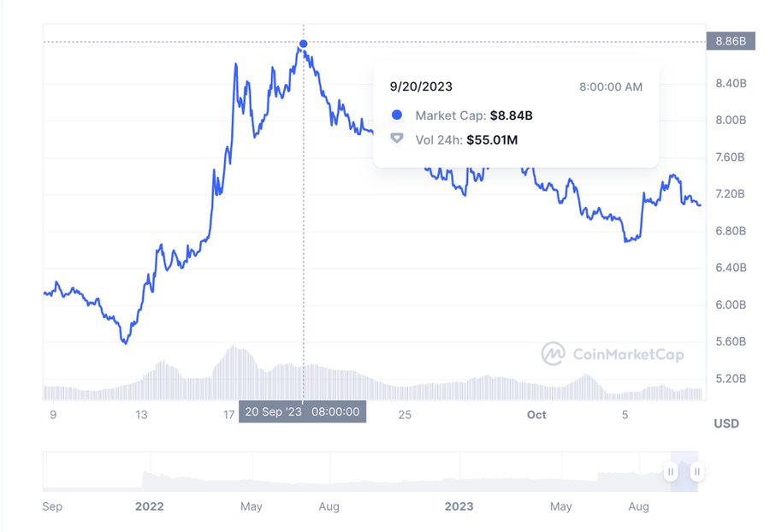The height and width of the screenshot is (532, 770).
Task: Click the right range slider handle
Action: click(x=696, y=472)
